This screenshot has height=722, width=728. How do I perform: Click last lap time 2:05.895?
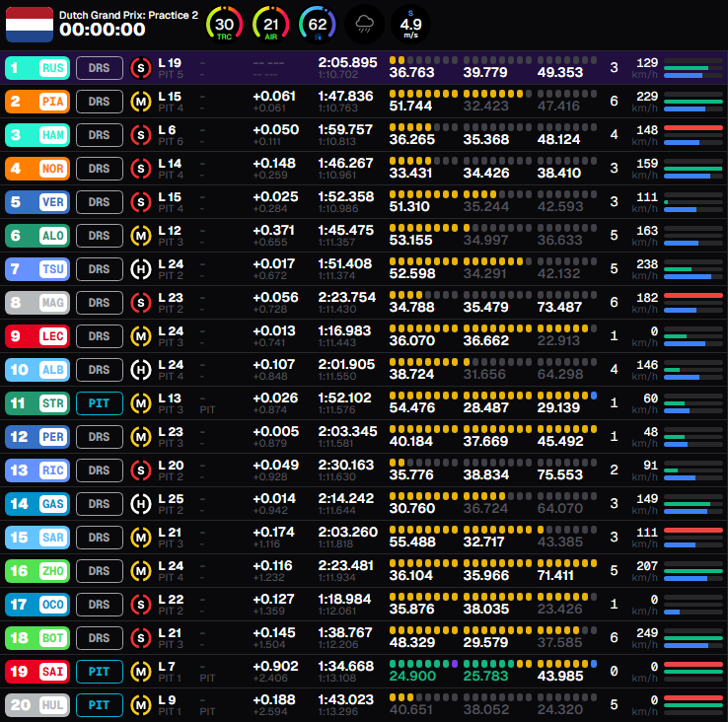click(x=347, y=62)
